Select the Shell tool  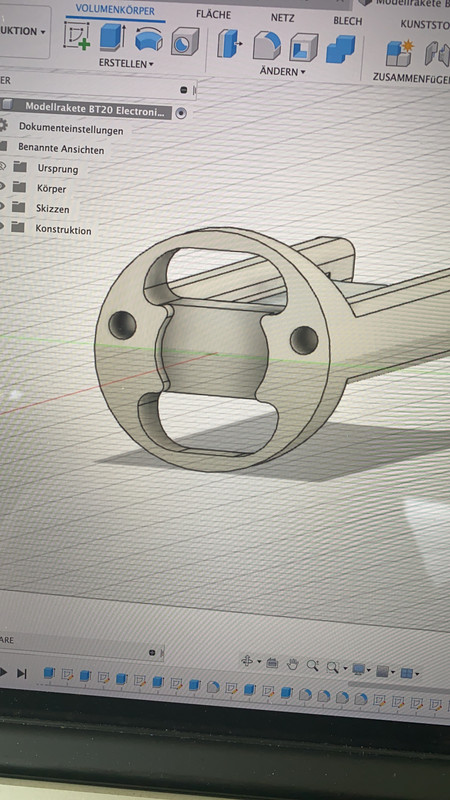point(304,47)
